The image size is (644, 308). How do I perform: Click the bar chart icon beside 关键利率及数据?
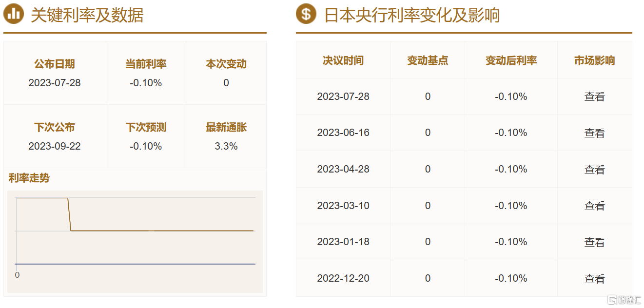(x=14, y=14)
